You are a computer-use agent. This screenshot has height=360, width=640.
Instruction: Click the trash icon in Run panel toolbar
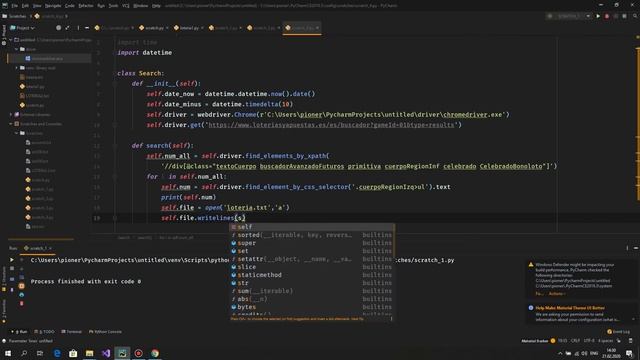tap(22, 304)
